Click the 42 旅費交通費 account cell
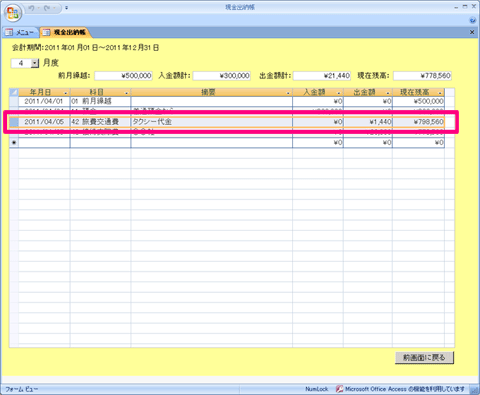480x395 pixels. point(100,122)
